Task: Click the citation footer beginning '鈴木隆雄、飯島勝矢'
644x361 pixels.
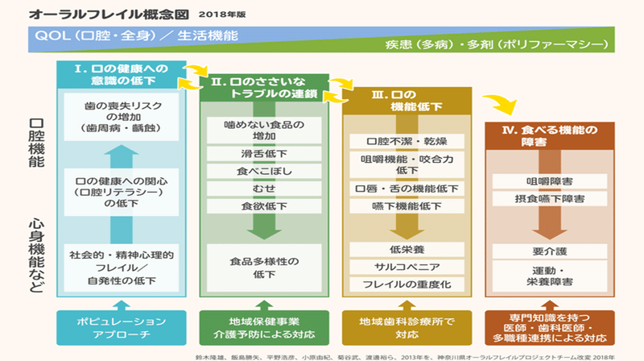Action: 405,357
